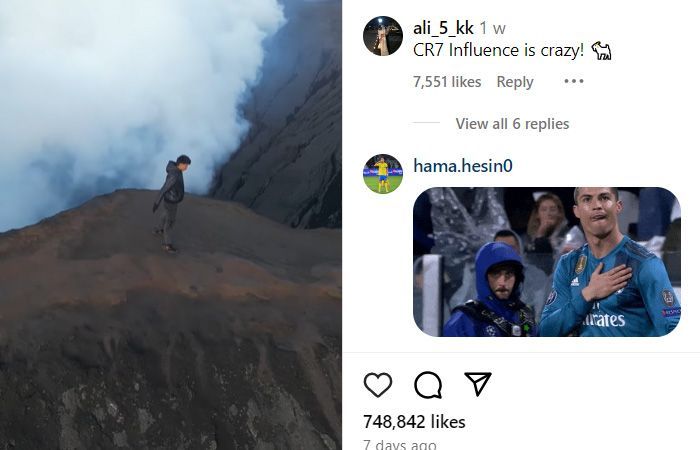The width and height of the screenshot is (700, 450).
Task: Open ali_5_kk's profile picture
Action: pos(383,36)
